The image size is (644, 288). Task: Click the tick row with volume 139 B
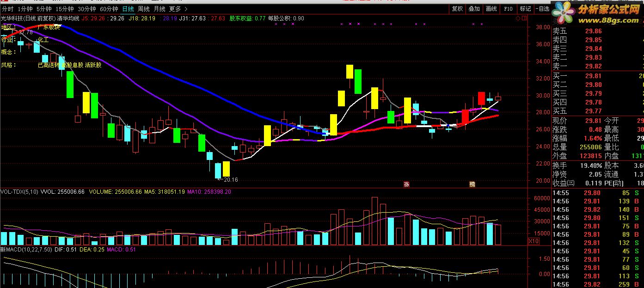[x=598, y=201]
